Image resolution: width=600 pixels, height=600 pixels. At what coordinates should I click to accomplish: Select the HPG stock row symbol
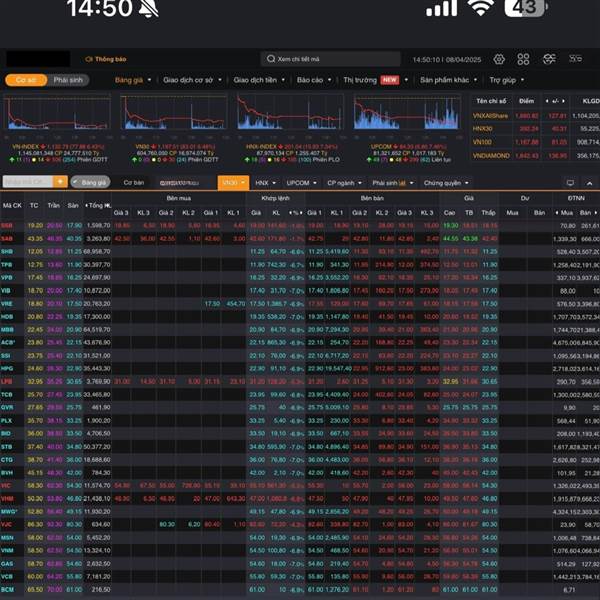click(x=7, y=368)
